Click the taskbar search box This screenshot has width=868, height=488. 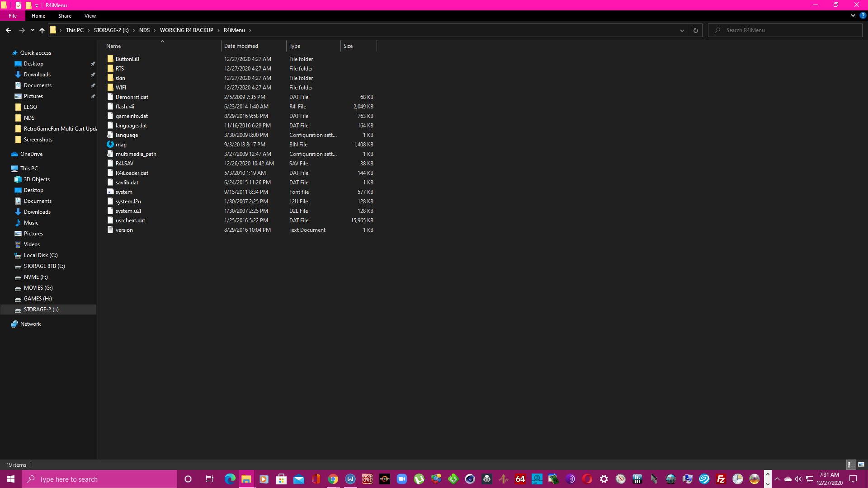pos(99,479)
